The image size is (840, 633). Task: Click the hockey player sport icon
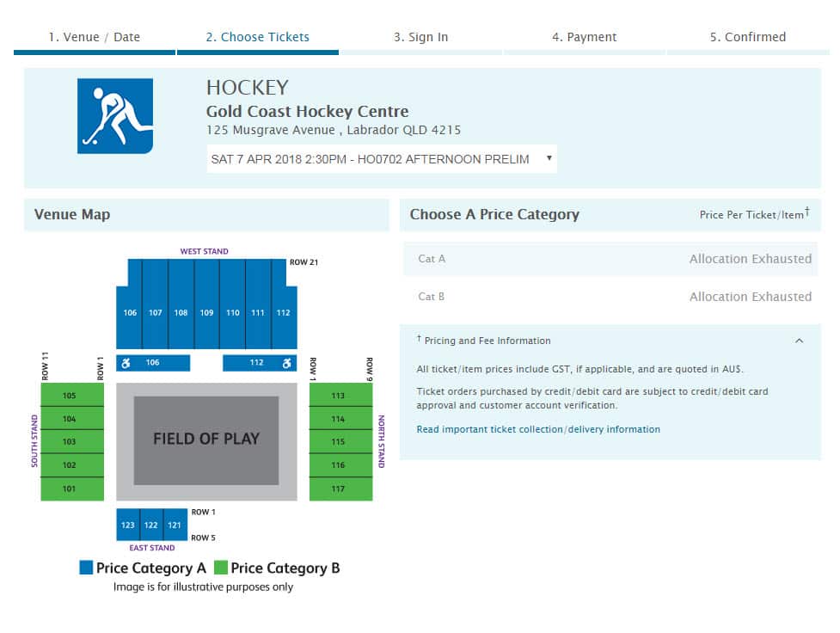click(x=115, y=116)
